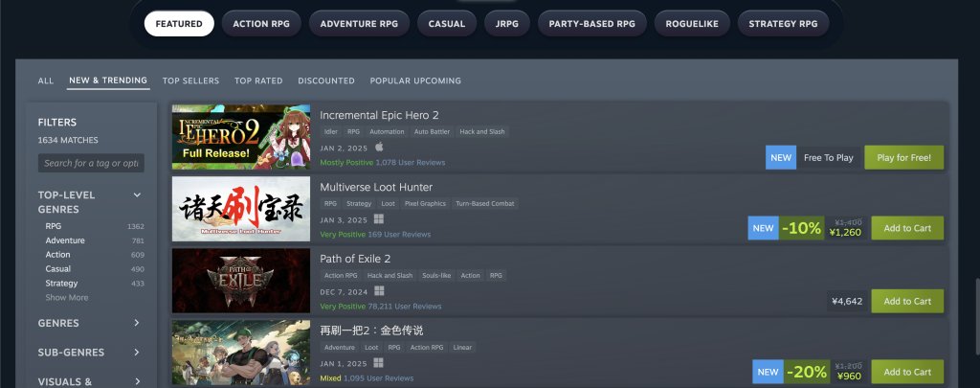Click Very Positive 78,211 User Reviews
980x388 pixels.
[381, 307]
